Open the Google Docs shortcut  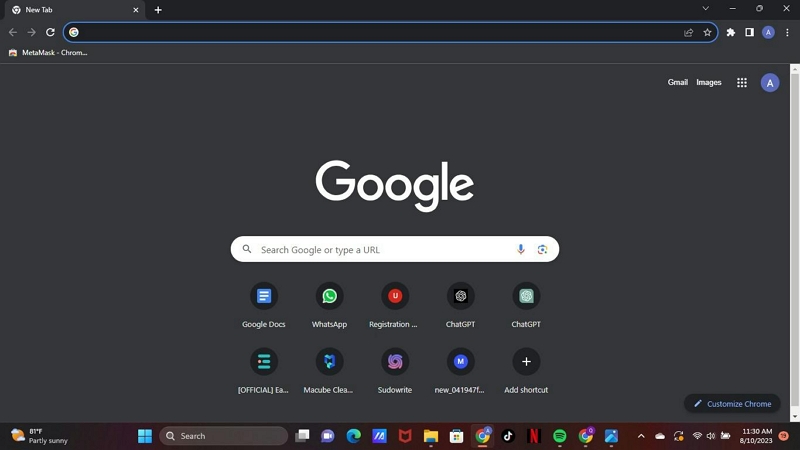click(264, 305)
